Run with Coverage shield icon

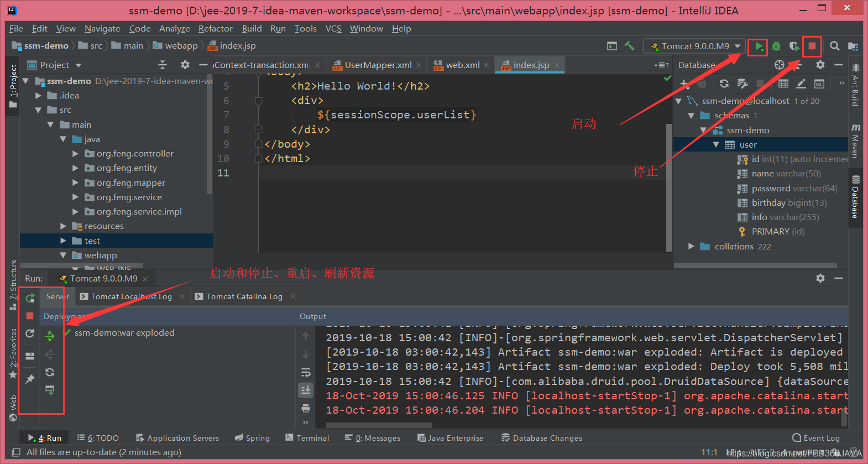pos(794,46)
